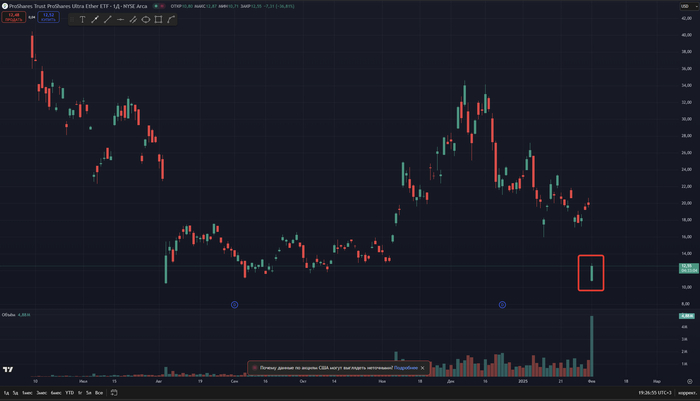Select the horizontal line tool

pyautogui.click(x=120, y=19)
